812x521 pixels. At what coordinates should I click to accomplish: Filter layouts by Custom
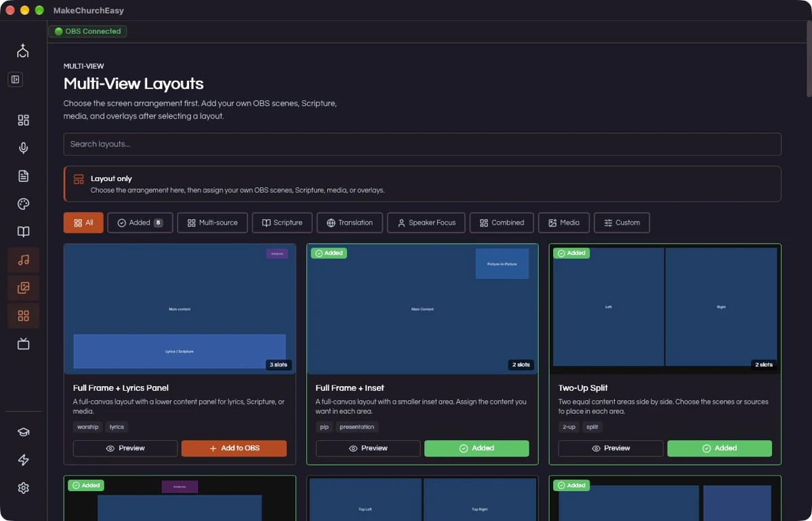pos(622,223)
